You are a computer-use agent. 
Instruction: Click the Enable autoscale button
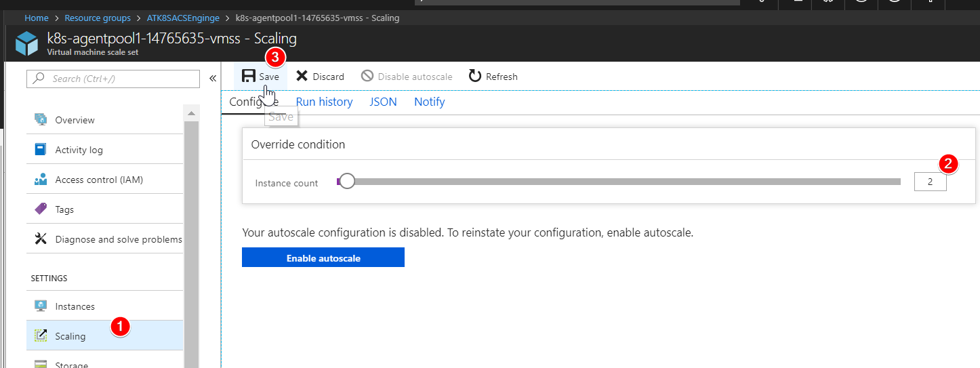click(323, 258)
